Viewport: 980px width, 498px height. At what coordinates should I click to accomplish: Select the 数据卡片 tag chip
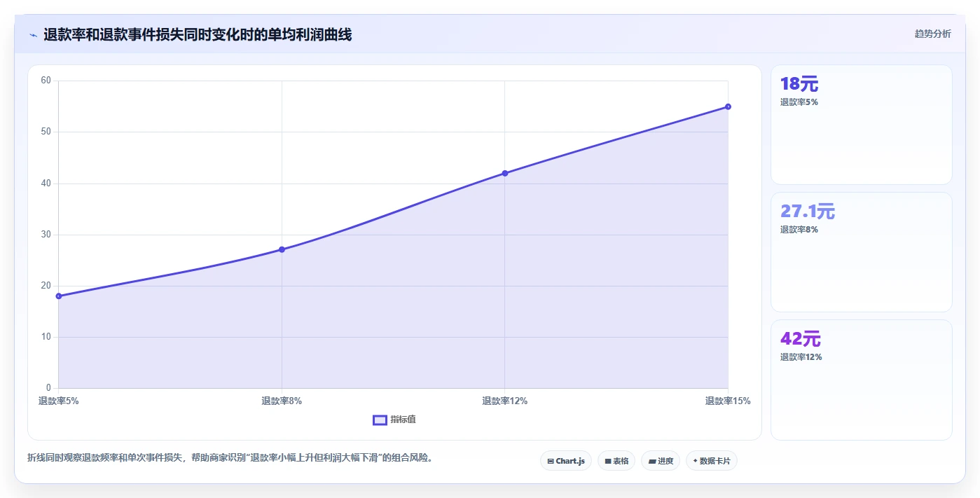coord(712,461)
